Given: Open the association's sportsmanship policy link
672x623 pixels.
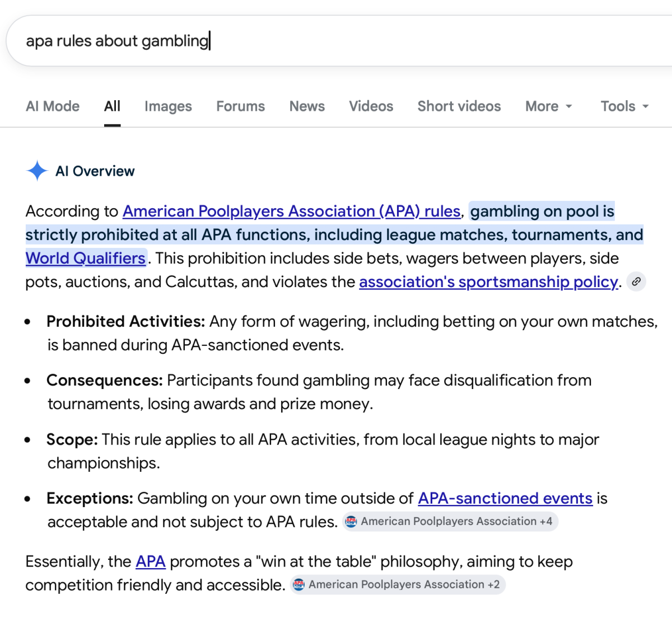Looking at the screenshot, I should tap(488, 282).
